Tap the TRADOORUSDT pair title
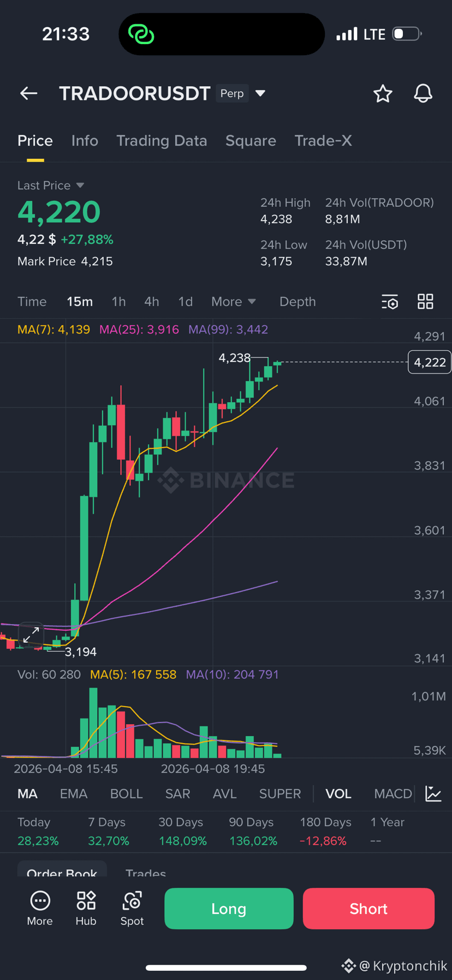This screenshot has width=452, height=980. [135, 94]
